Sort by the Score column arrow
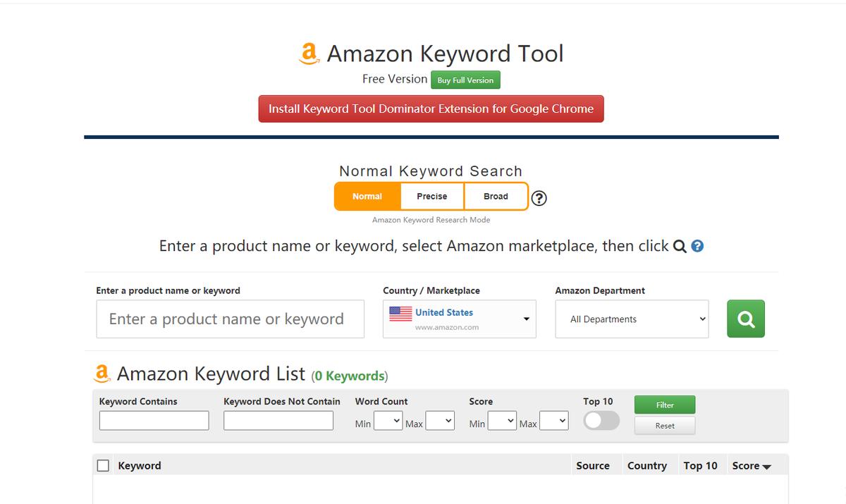This screenshot has height=504, width=846. point(767,467)
